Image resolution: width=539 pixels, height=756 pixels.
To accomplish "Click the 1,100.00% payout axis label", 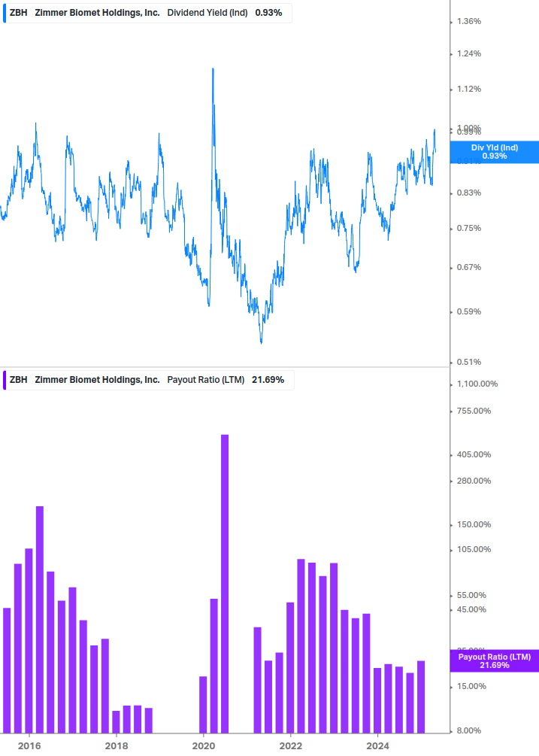I will [477, 384].
